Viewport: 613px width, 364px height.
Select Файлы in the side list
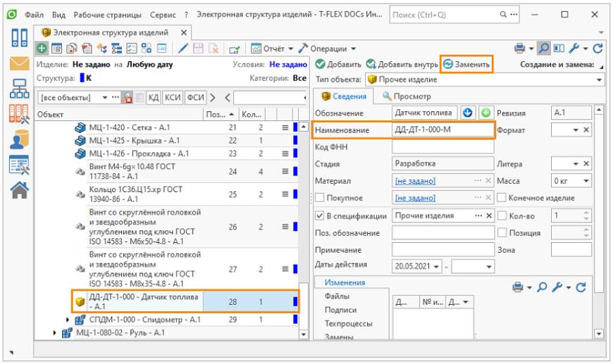[x=337, y=296]
